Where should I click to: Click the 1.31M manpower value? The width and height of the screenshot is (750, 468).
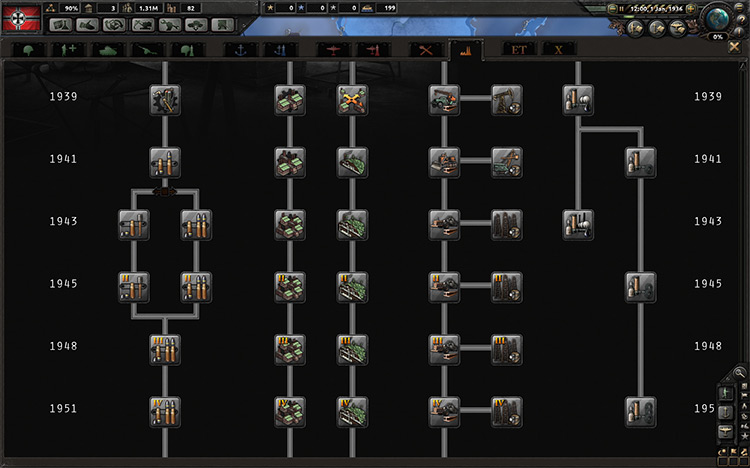click(149, 8)
